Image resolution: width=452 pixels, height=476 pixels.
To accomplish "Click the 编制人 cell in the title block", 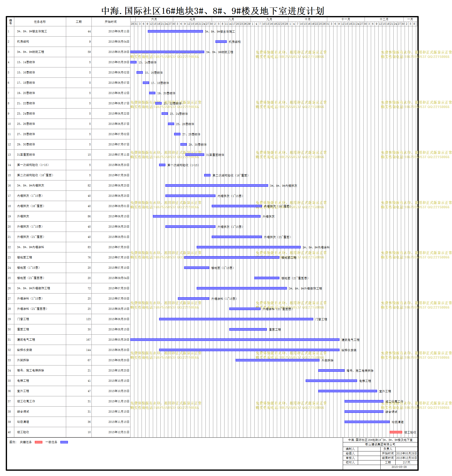I will click(x=350, y=449).
